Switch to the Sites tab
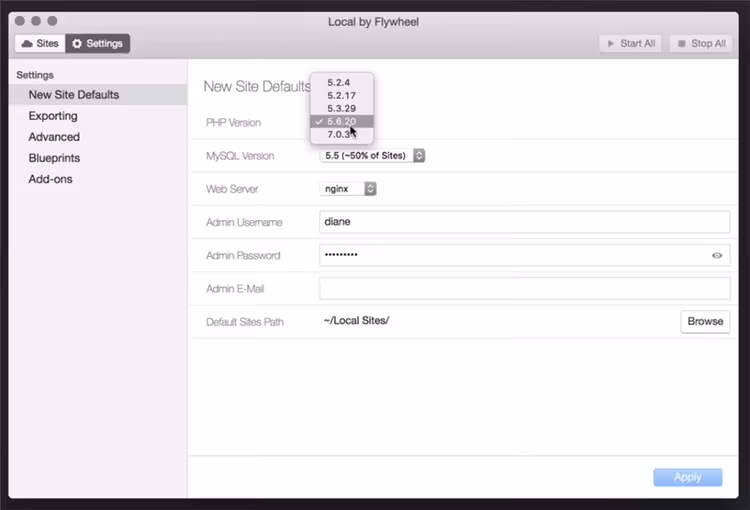 (40, 44)
